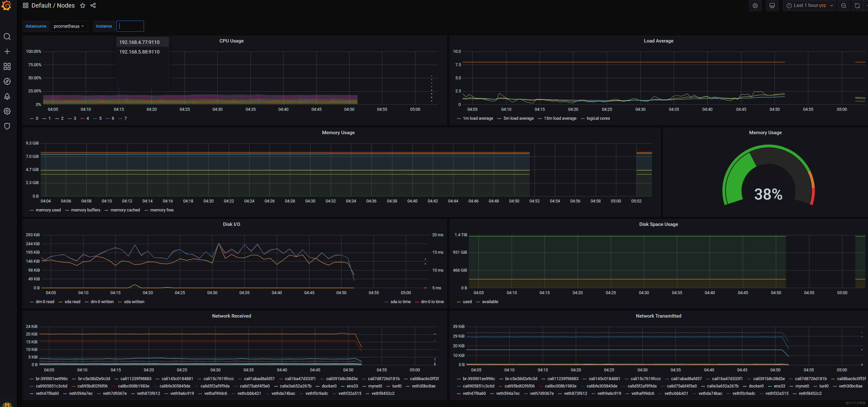This screenshot has height=407, width=868.
Task: Toggle 1m load average legend series
Action: pos(478,119)
